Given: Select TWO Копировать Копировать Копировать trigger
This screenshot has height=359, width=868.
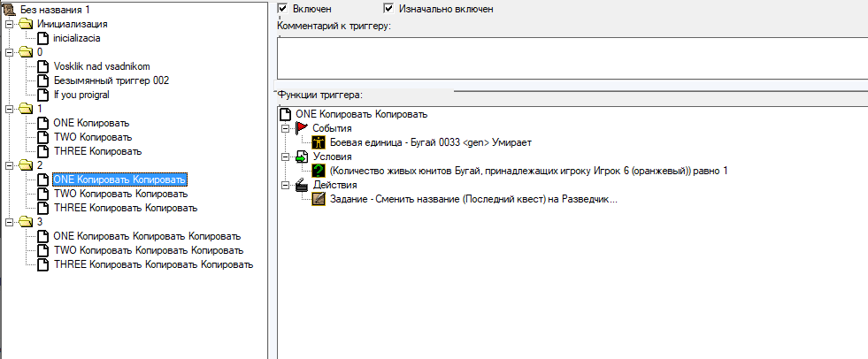Looking at the screenshot, I should [x=148, y=250].
